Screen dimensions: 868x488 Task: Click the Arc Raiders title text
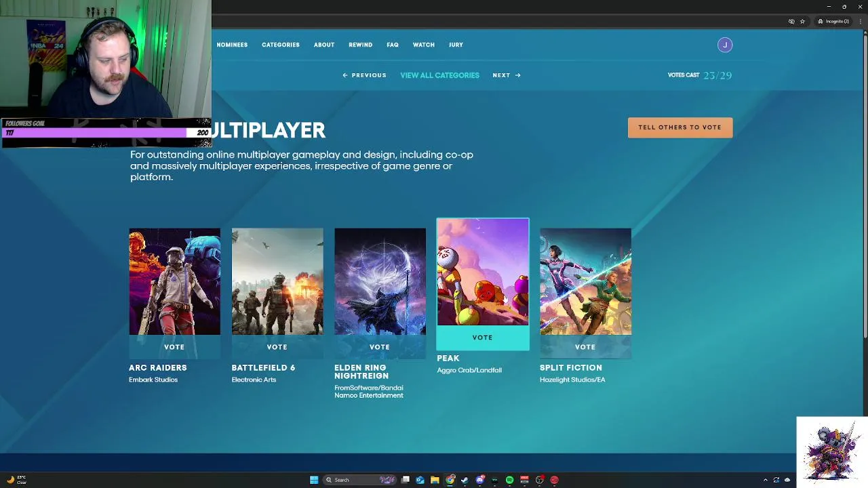pyautogui.click(x=158, y=367)
